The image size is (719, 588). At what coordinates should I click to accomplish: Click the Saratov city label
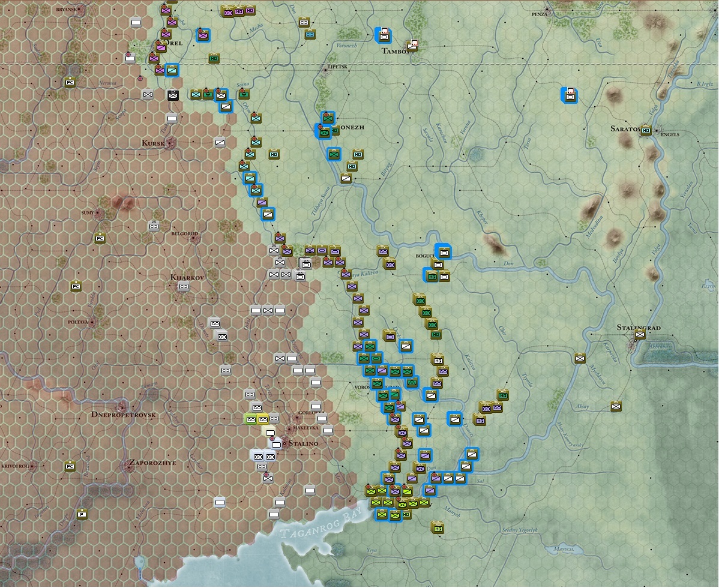click(x=626, y=128)
